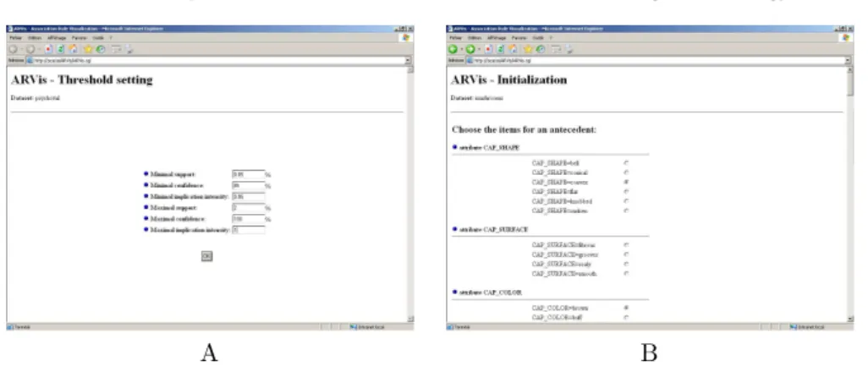Click Maximal implication intensity input field
This screenshot has width=868, height=366.
click(249, 230)
